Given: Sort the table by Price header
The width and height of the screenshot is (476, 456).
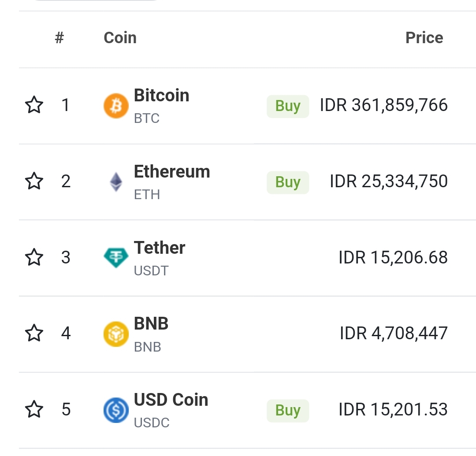Looking at the screenshot, I should coord(424,38).
